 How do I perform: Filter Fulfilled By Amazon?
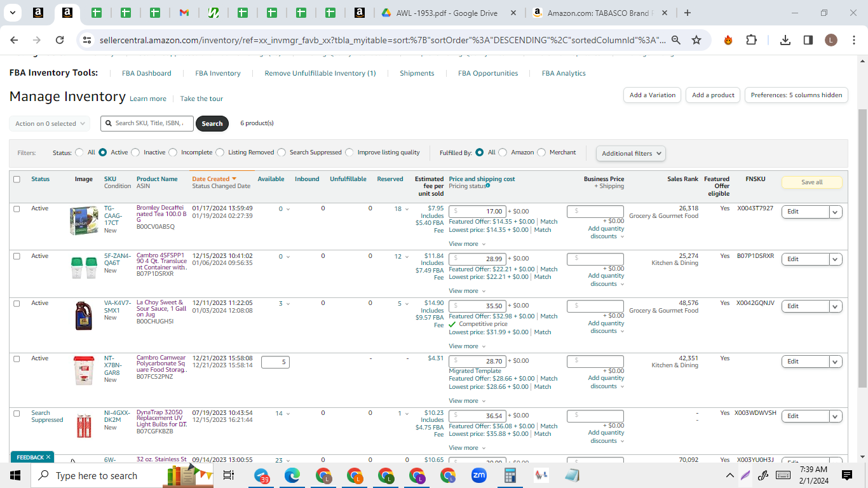click(503, 152)
